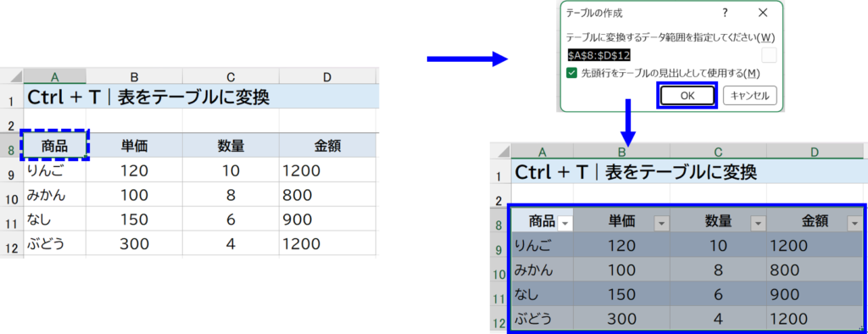Viewport: 868px width, 334px height.
Task: Click the みかん cell in the unconverted sheet
Action: [55, 195]
